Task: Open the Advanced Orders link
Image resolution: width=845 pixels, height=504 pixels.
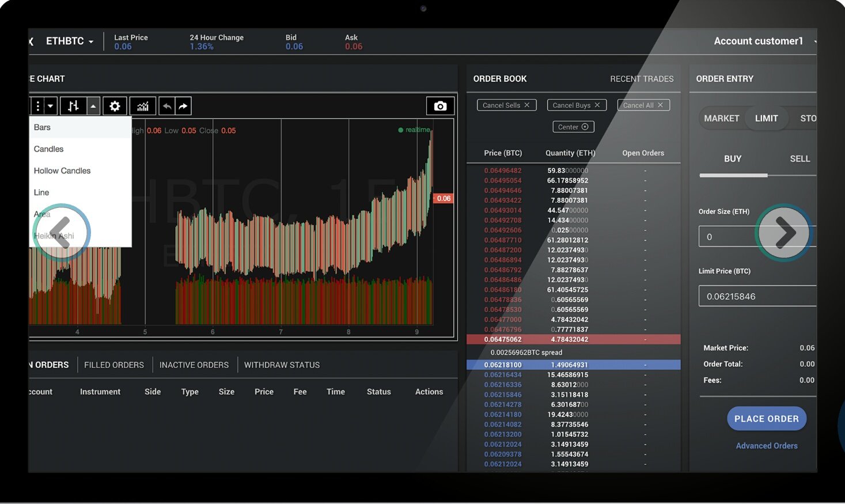Action: (767, 445)
